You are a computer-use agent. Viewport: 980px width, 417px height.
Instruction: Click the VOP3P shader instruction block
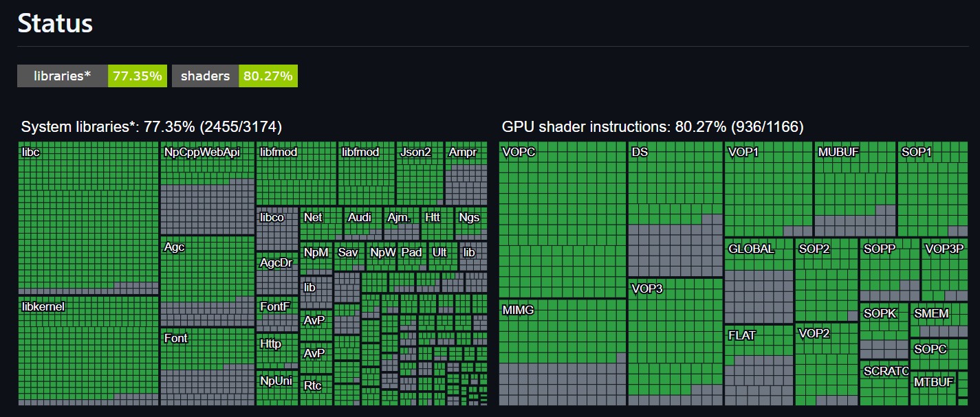[x=945, y=270]
